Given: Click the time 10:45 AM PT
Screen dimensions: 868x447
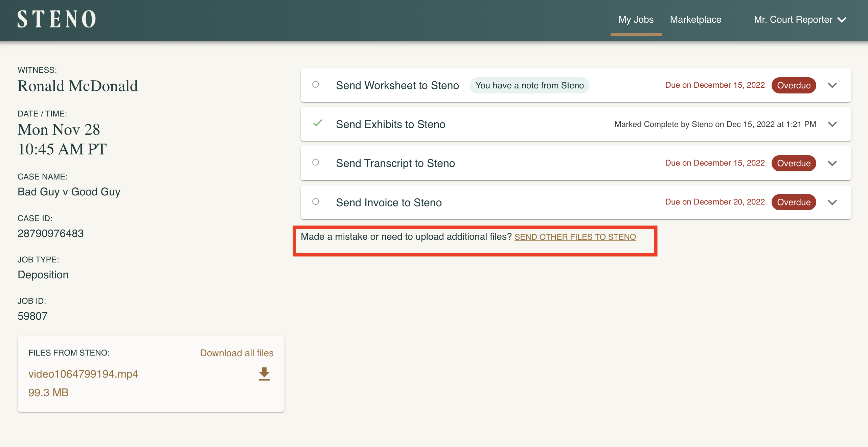Looking at the screenshot, I should (x=62, y=149).
